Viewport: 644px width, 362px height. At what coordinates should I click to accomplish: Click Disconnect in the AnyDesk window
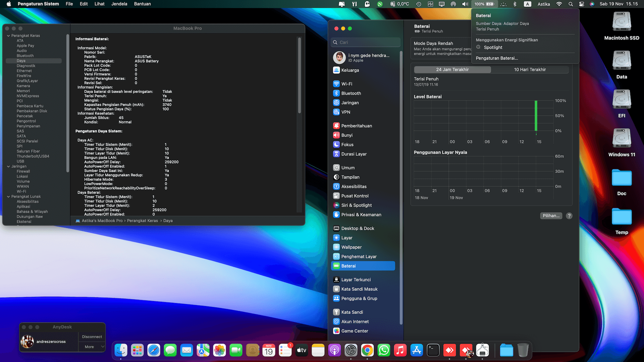(x=92, y=337)
